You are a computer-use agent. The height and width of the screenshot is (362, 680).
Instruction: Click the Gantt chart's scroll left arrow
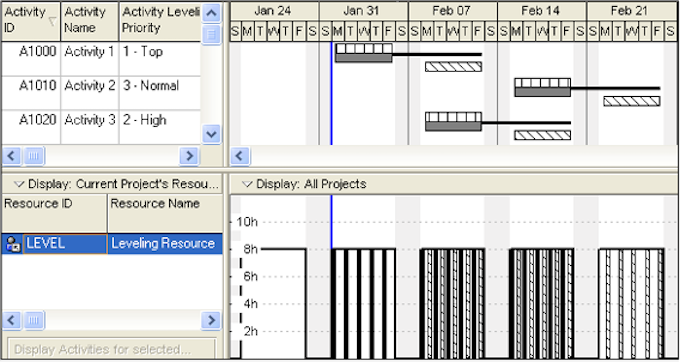240,156
